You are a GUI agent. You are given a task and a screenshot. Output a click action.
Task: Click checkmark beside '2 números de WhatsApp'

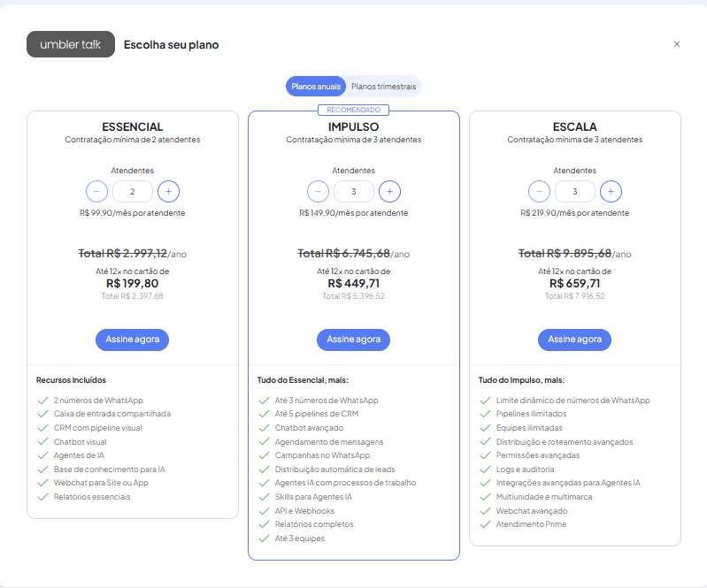(x=42, y=401)
